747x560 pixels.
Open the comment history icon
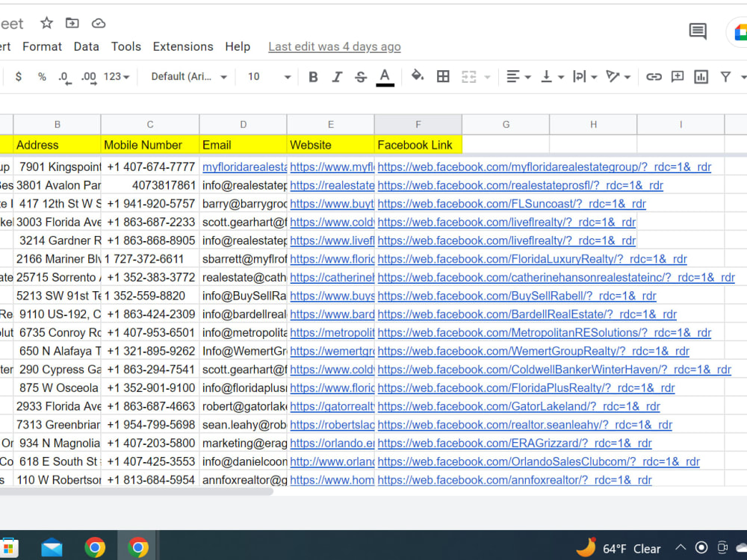(698, 31)
